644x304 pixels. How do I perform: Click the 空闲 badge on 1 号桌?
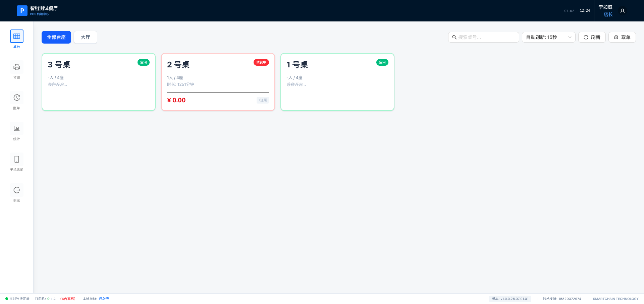tap(382, 62)
